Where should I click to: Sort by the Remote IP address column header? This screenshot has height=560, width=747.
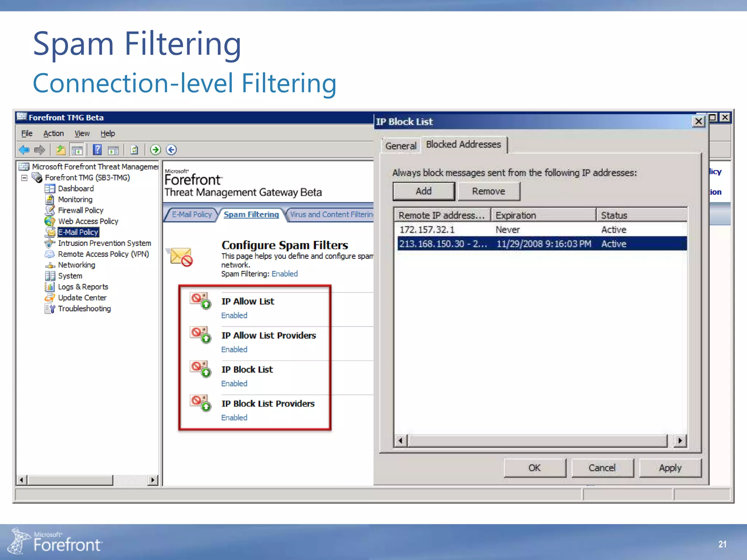click(x=442, y=215)
